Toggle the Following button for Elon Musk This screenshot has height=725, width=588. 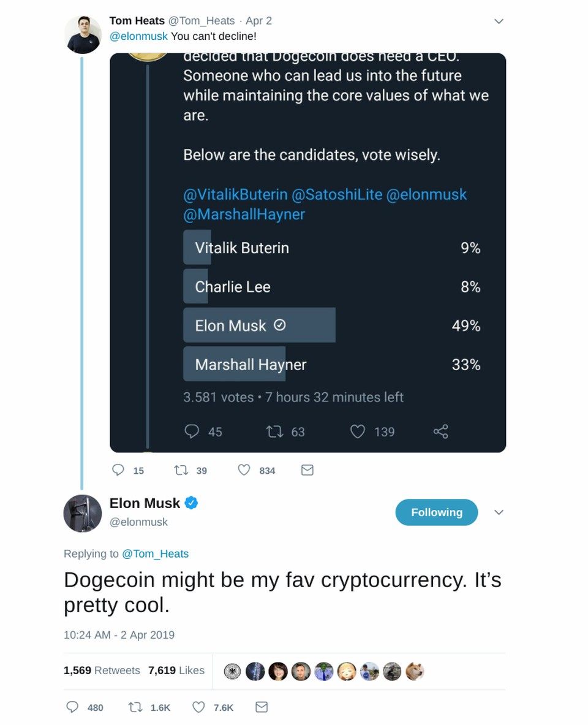436,512
